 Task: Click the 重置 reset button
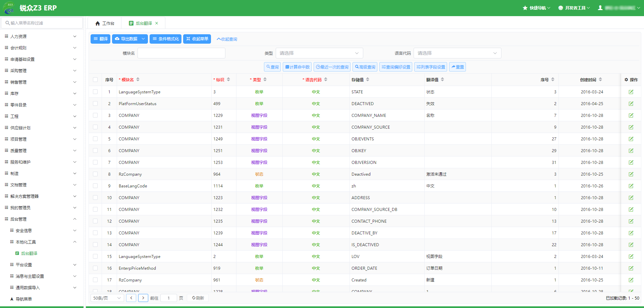(458, 67)
